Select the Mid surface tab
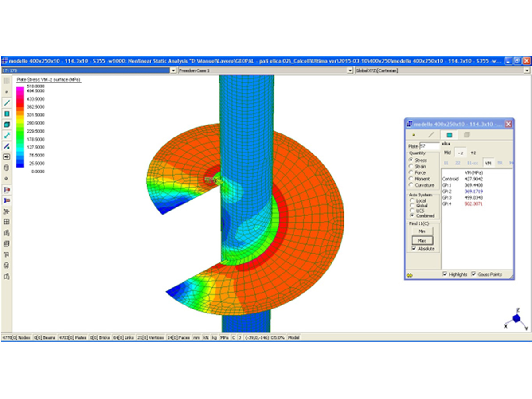532x399 pixels. pyautogui.click(x=447, y=153)
